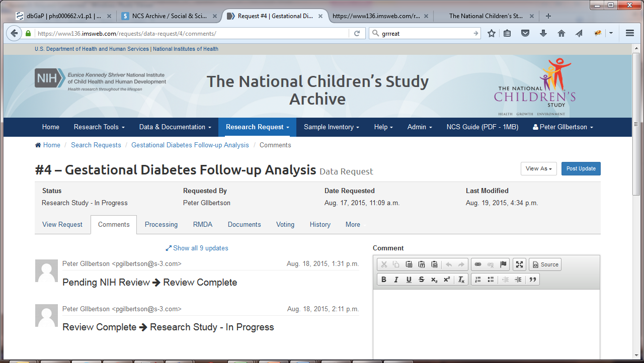This screenshot has width=644, height=363.
Task: Open the Processing tab
Action: [x=161, y=225]
